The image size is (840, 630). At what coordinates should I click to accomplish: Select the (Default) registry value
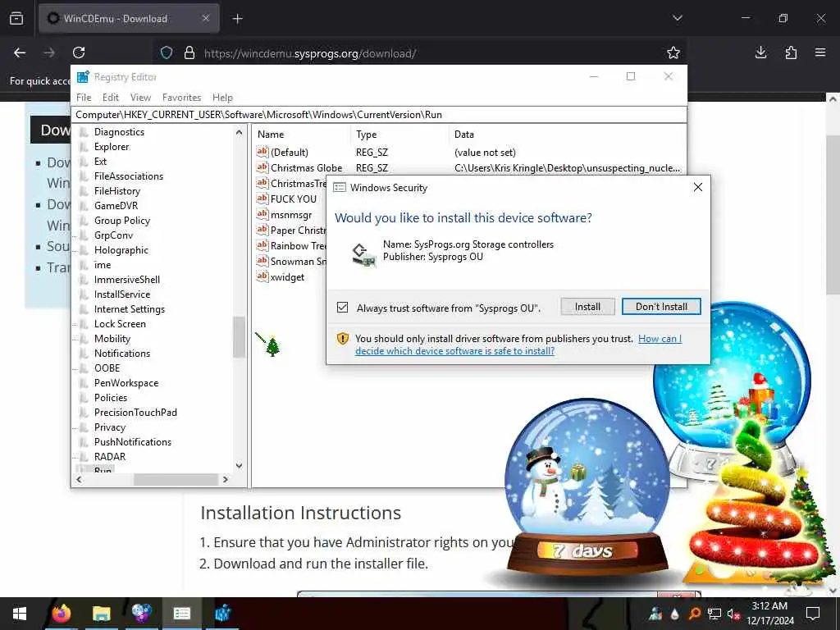(x=290, y=153)
